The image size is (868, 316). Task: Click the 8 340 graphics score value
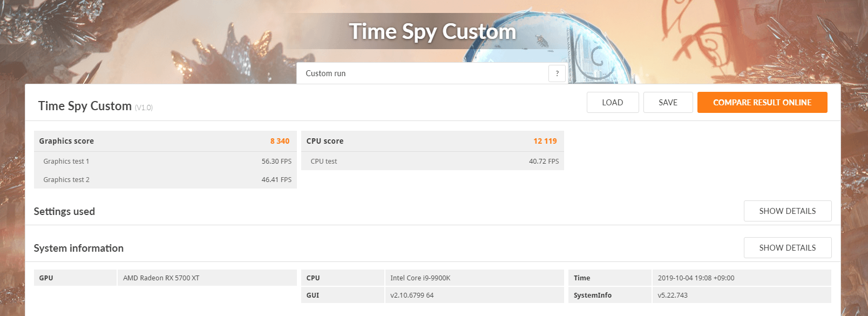(x=280, y=141)
